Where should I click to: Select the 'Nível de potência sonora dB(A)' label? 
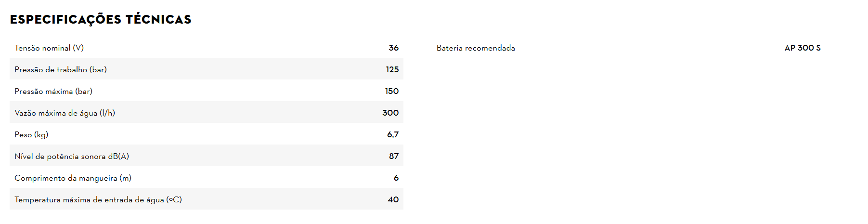72,156
